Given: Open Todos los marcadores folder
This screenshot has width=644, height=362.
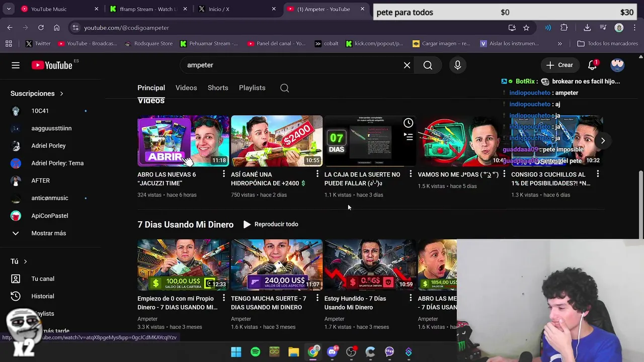Looking at the screenshot, I should (x=607, y=44).
